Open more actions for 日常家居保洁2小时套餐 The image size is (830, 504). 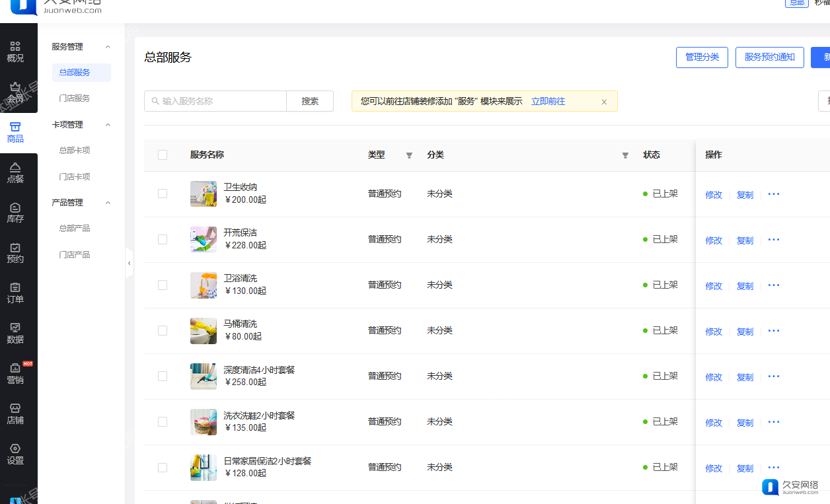774,468
